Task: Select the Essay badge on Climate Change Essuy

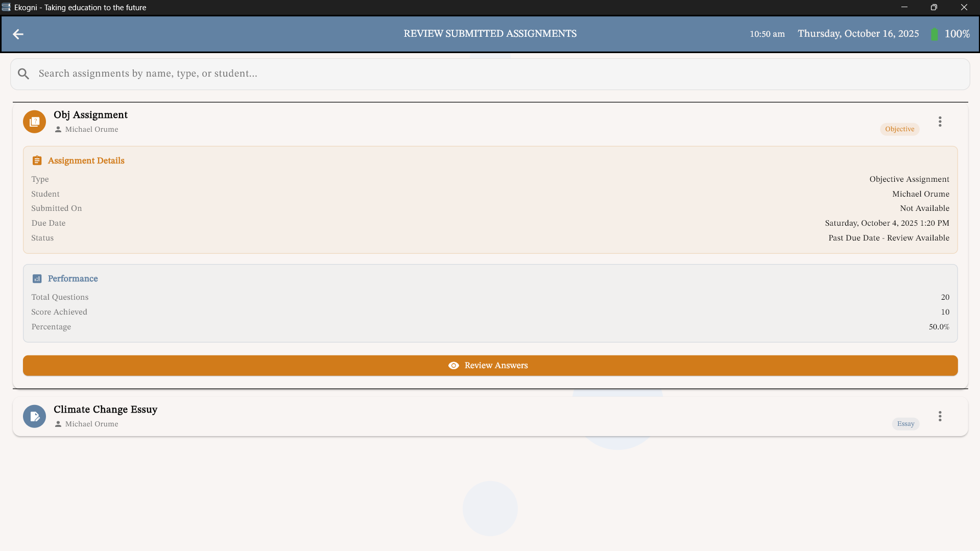Action: pos(905,423)
